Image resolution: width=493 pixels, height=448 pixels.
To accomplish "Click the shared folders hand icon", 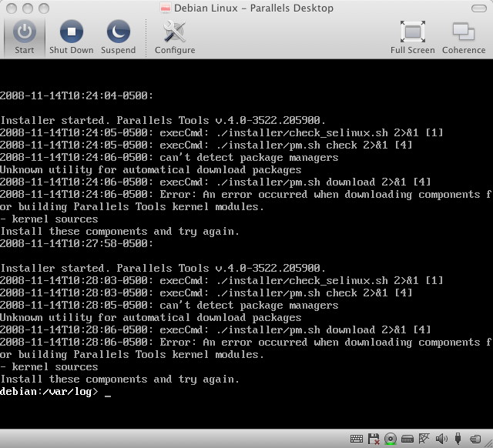I will click(475, 439).
